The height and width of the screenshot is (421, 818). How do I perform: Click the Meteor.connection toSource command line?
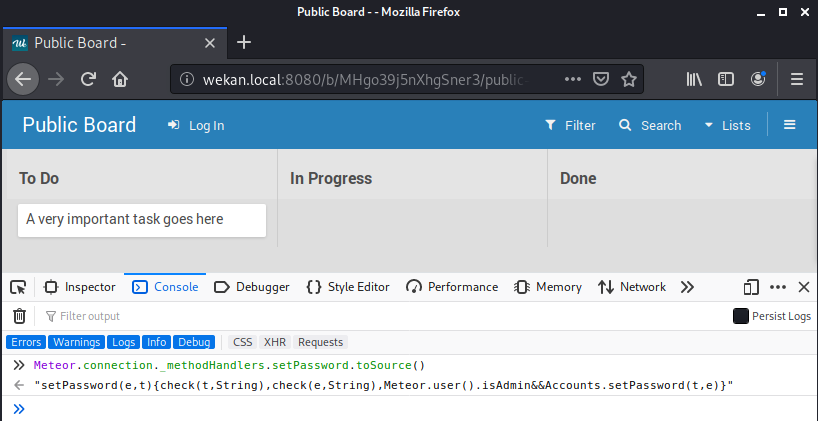click(230, 365)
